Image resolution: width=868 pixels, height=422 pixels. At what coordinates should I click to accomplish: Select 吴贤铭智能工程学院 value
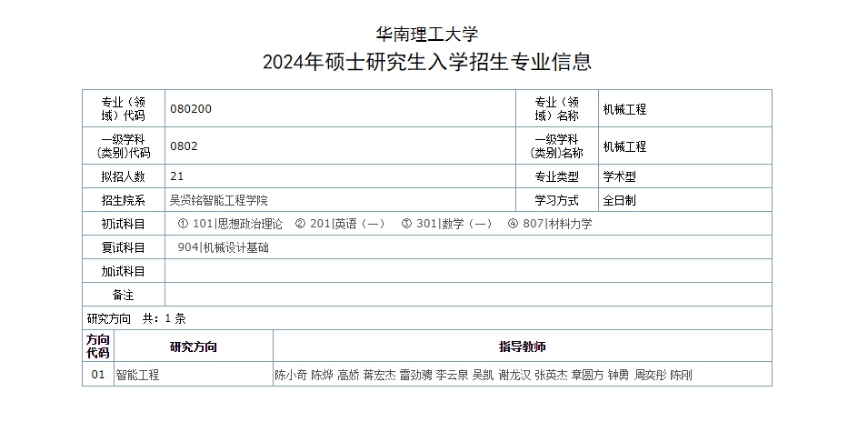pyautogui.click(x=219, y=200)
